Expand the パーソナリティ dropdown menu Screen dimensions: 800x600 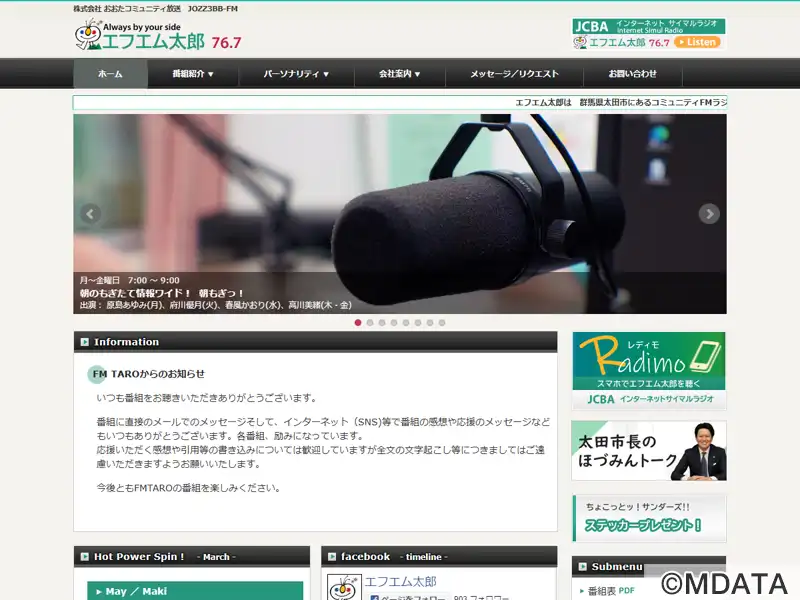pyautogui.click(x=296, y=73)
